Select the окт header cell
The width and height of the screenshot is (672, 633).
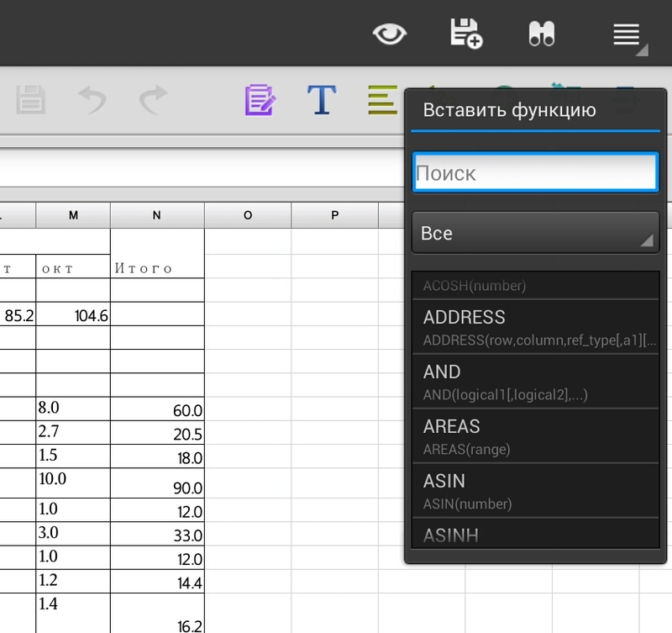(73, 266)
